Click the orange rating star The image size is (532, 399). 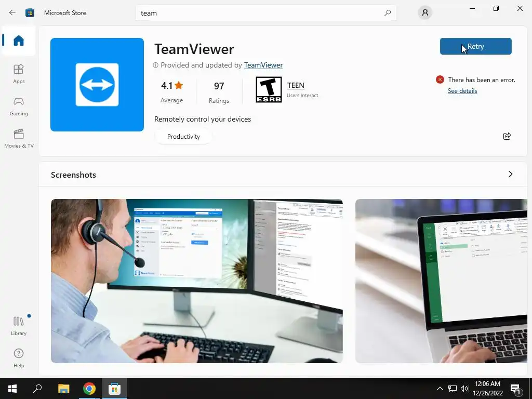click(x=179, y=86)
